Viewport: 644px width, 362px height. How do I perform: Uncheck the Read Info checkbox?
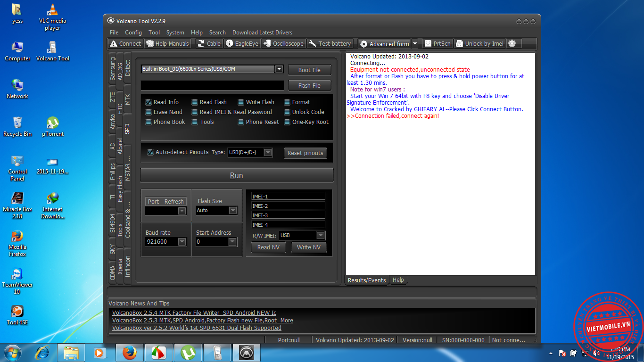149,102
